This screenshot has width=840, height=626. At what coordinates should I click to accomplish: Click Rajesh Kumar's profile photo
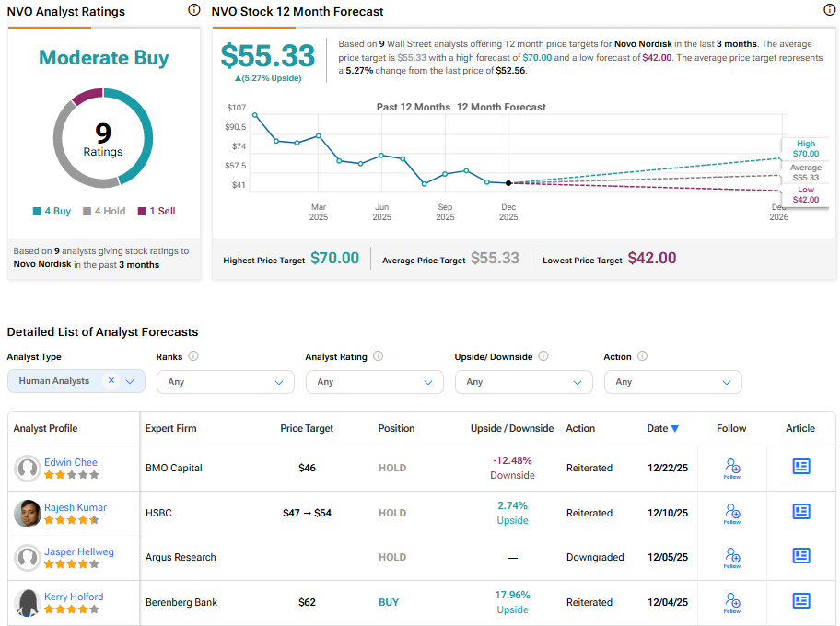(28, 514)
